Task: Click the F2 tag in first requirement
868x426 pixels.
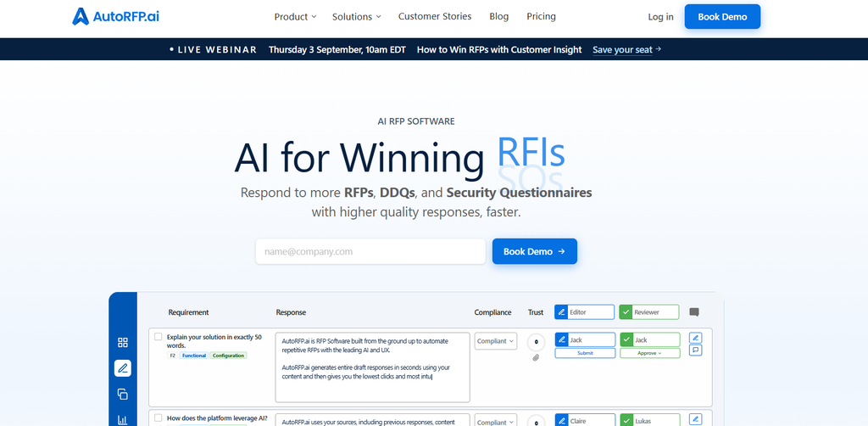Action: pos(172,356)
